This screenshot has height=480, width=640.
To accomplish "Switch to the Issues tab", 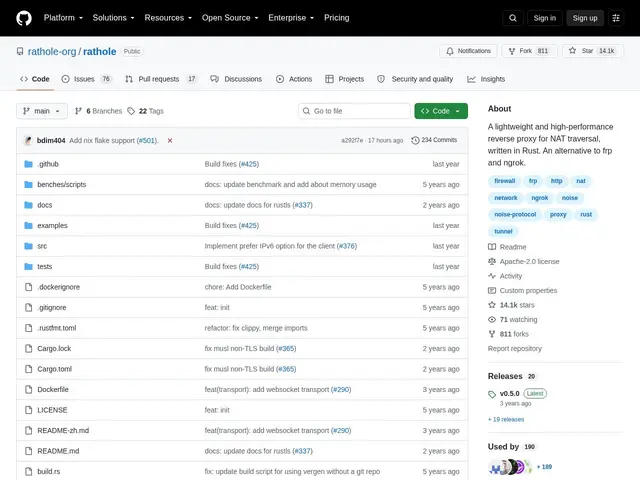I will (x=86, y=79).
